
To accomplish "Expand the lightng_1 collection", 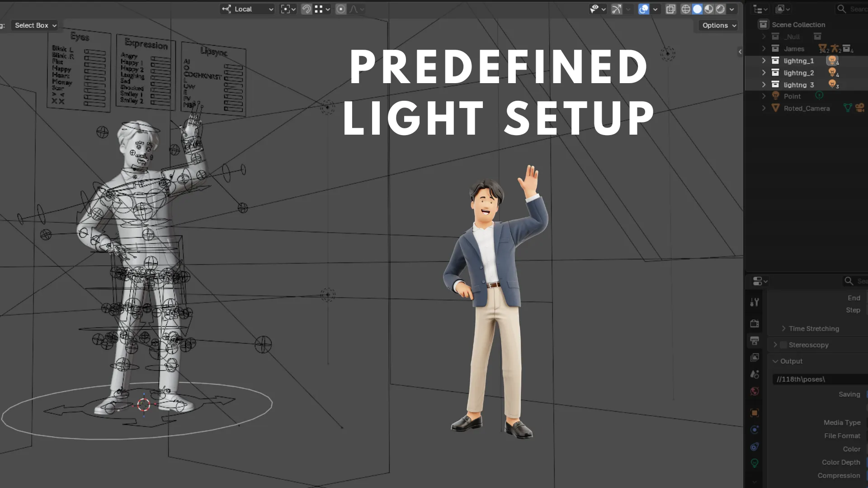I will click(764, 61).
